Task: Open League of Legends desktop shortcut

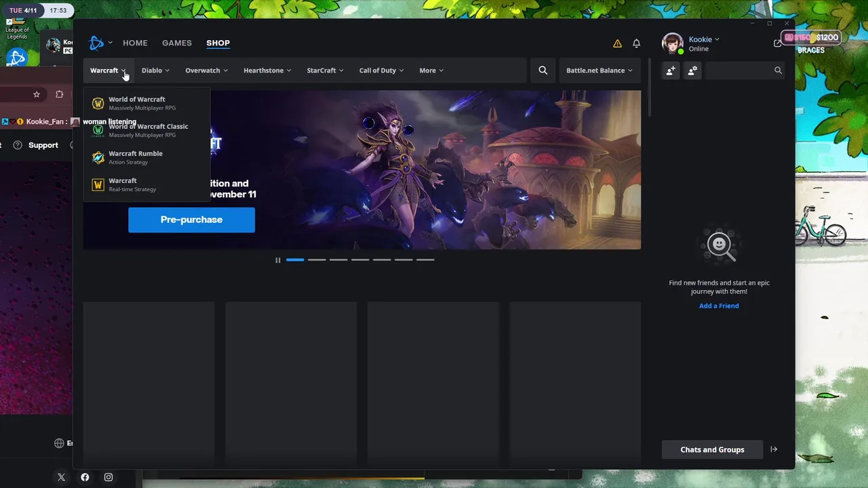Action: [x=17, y=30]
